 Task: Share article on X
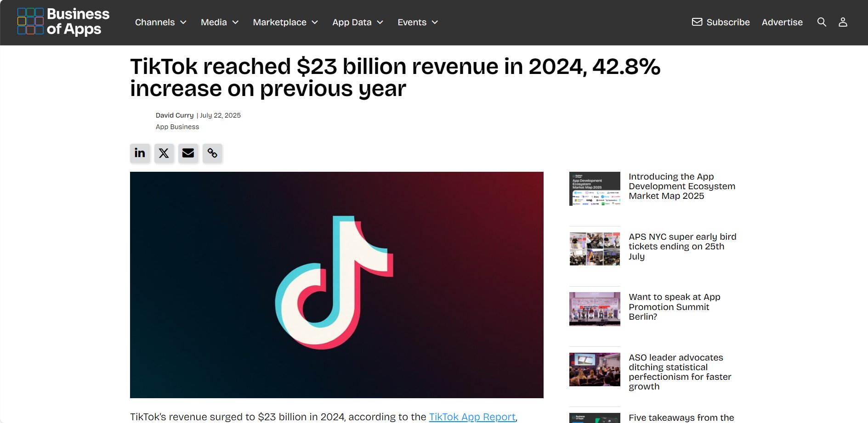[x=164, y=153]
